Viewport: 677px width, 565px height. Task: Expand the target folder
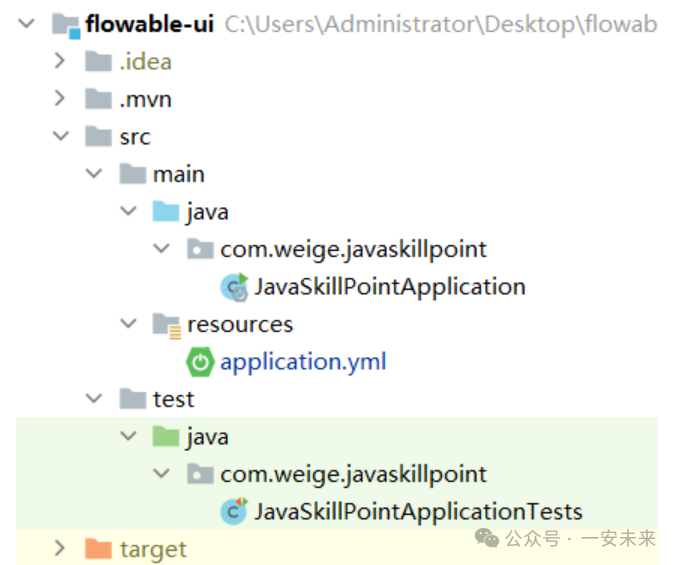pos(60,549)
